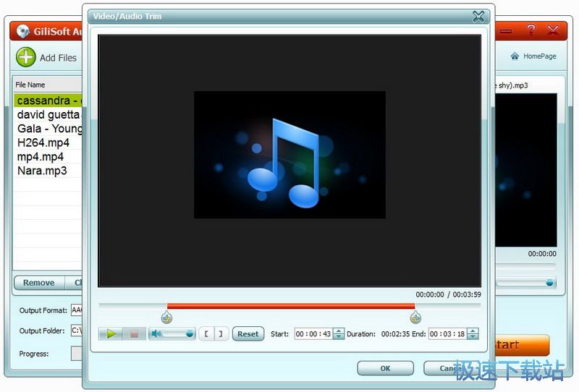Increase Start time with up stepper arrow
The image size is (579, 392).
pos(338,331)
